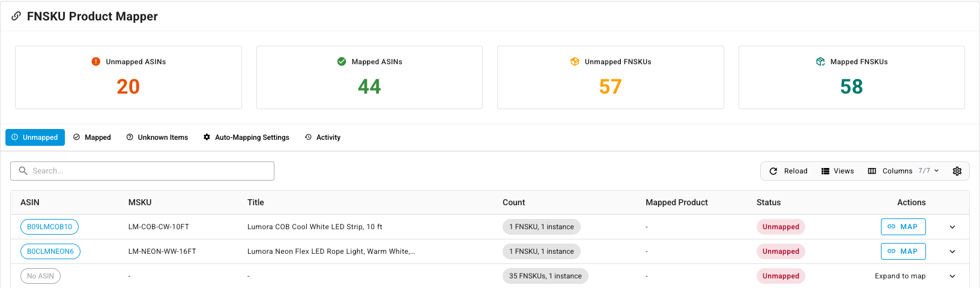Map the LM-COB-CW-10FT product
Viewport: 980px width, 288px height.
[903, 227]
